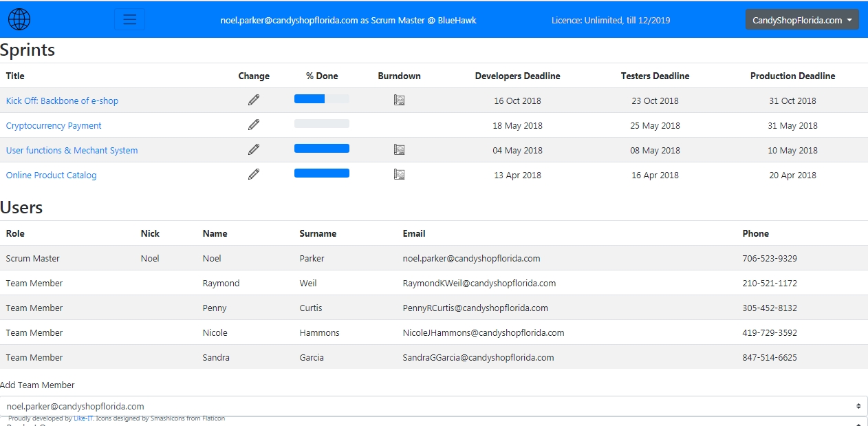The height and width of the screenshot is (426, 868).
Task: Open burndown chart for Kick Off sprint
Action: coord(399,100)
